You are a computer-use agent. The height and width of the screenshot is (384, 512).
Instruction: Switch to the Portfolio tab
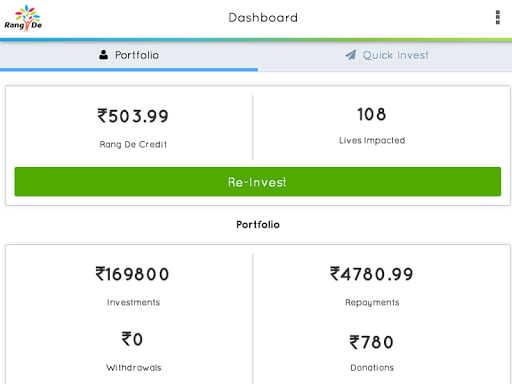pos(129,56)
